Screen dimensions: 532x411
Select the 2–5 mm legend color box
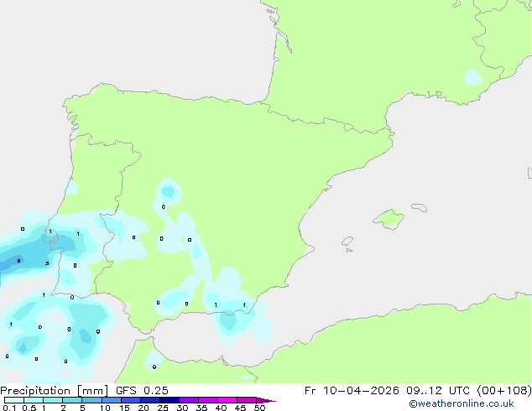coord(72,400)
